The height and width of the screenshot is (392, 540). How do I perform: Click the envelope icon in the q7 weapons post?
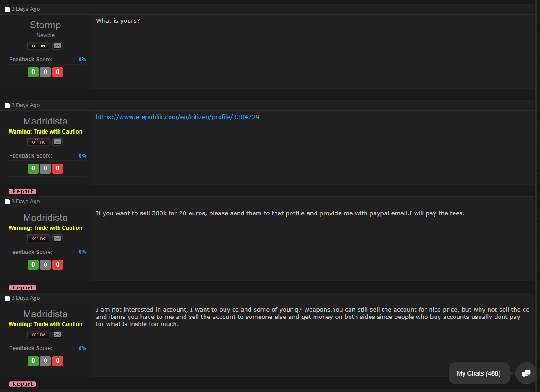click(x=58, y=334)
